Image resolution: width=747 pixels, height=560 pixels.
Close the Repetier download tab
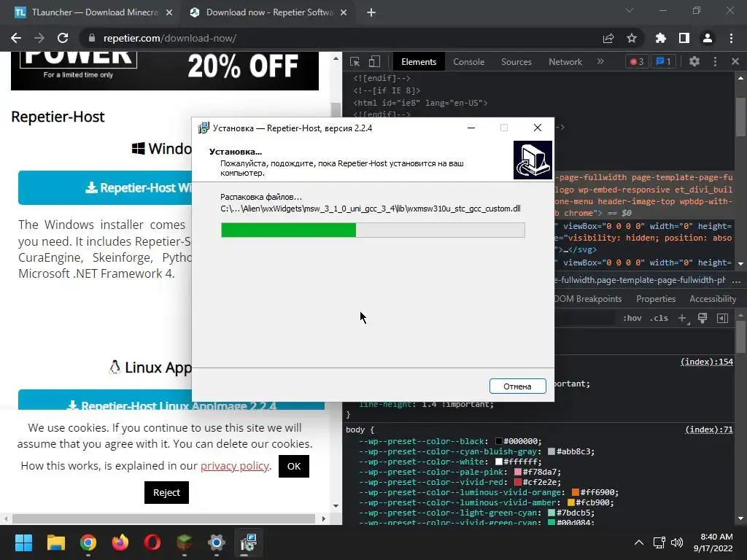point(344,13)
